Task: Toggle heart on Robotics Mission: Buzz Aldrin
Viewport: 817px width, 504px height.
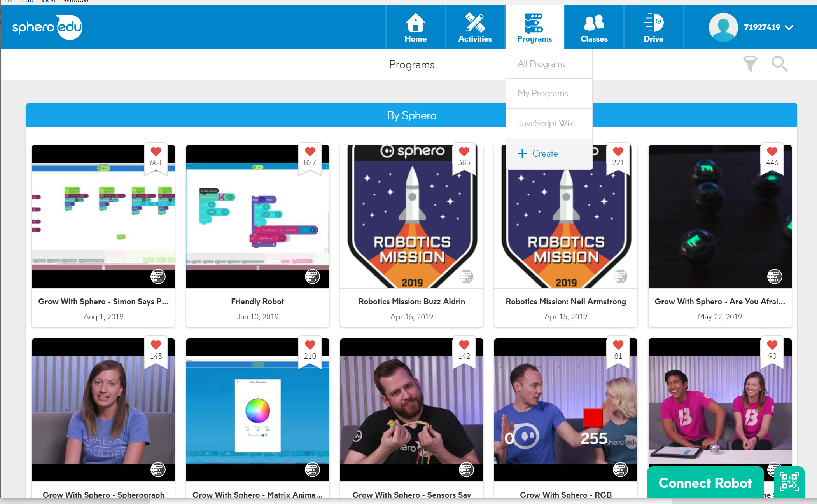Action: pyautogui.click(x=464, y=152)
